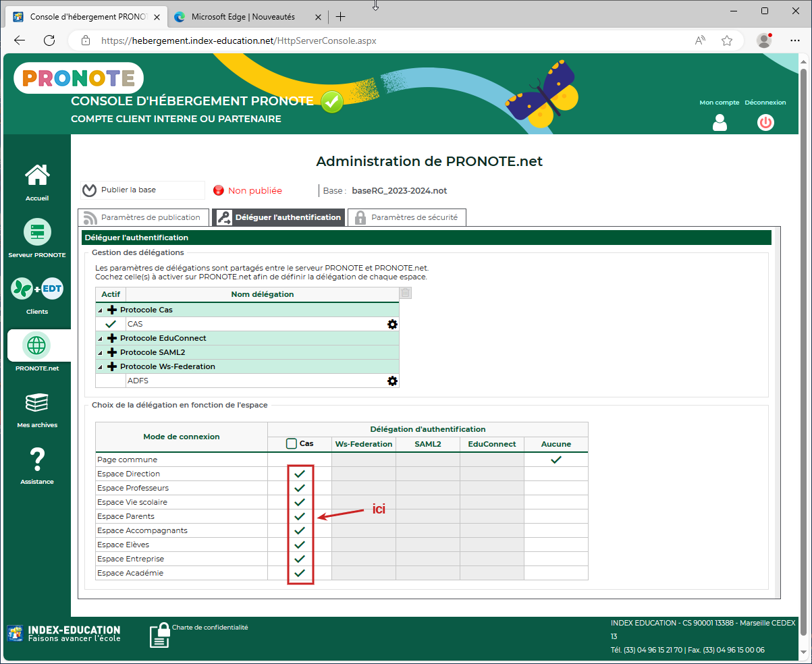Click the Déconnexion power icon
The image size is (812, 664).
(x=765, y=122)
